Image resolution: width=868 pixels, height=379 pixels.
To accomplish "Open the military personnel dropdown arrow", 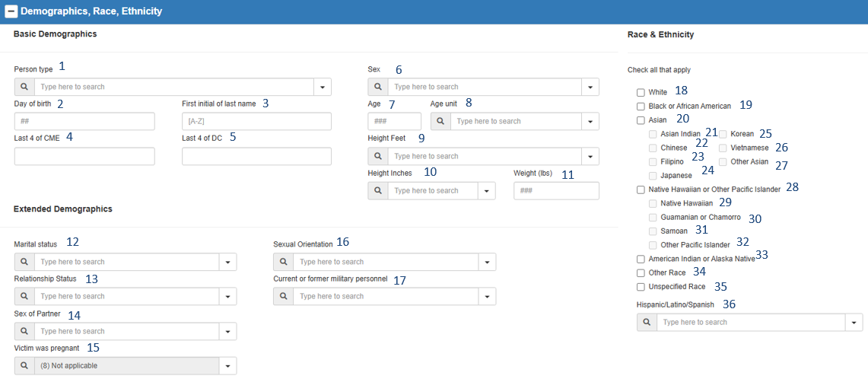I will (x=487, y=296).
